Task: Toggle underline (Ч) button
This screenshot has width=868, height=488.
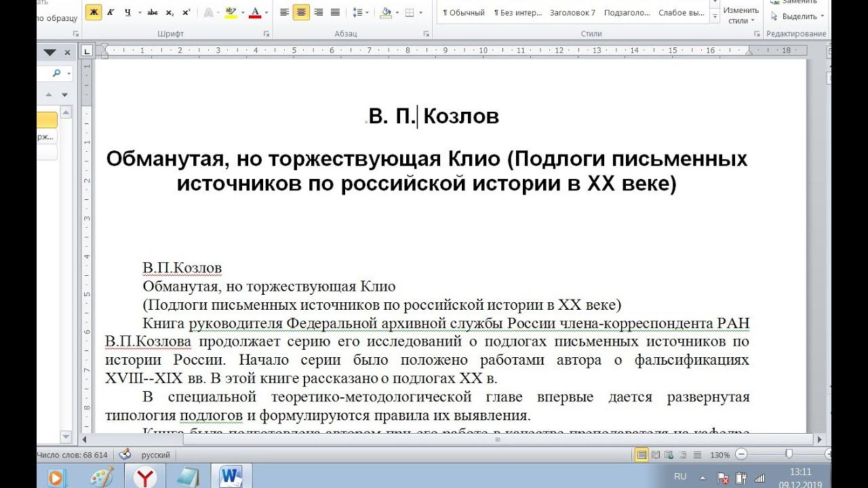Action: [x=126, y=12]
